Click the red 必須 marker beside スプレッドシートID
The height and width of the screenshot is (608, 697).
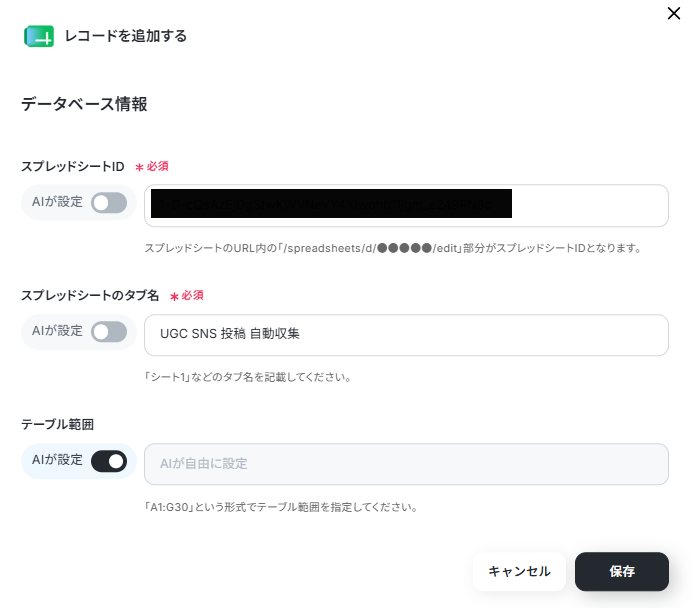pyautogui.click(x=152, y=167)
